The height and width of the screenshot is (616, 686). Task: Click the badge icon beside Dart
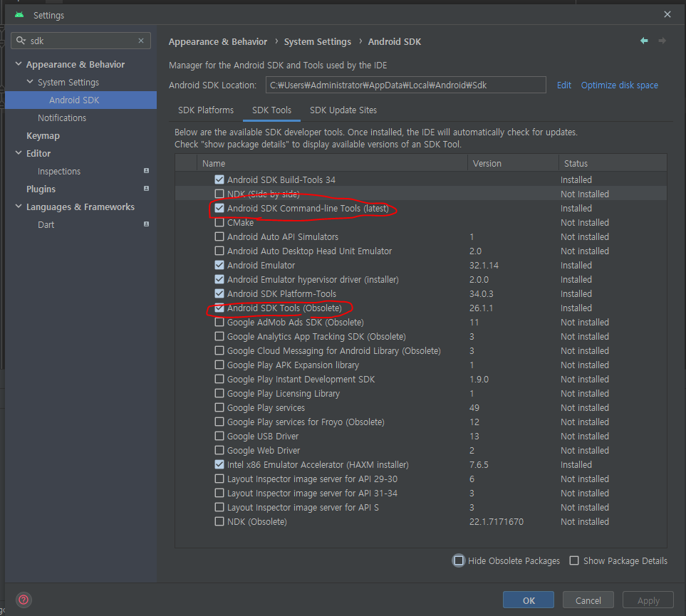click(x=147, y=224)
